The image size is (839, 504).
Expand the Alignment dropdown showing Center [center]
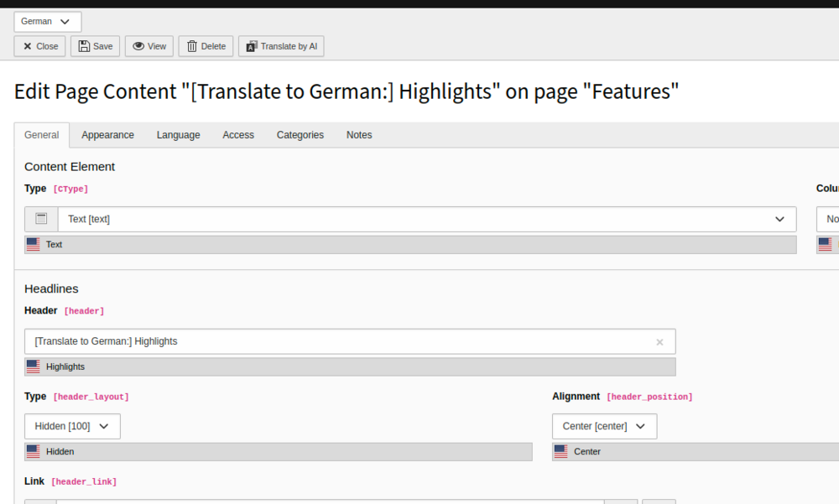604,426
